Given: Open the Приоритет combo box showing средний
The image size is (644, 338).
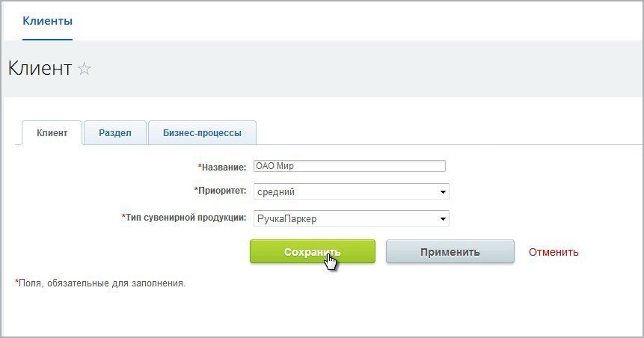Looking at the screenshot, I should (344, 191).
